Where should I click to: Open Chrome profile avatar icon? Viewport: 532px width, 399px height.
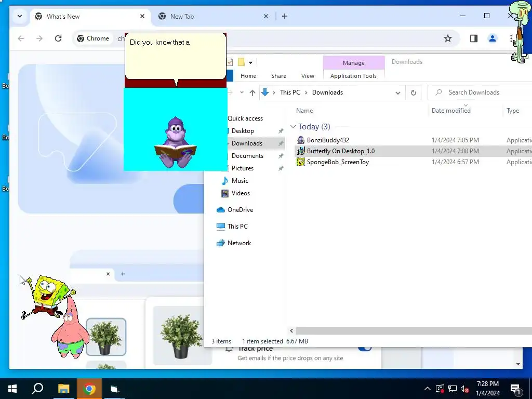(493, 38)
